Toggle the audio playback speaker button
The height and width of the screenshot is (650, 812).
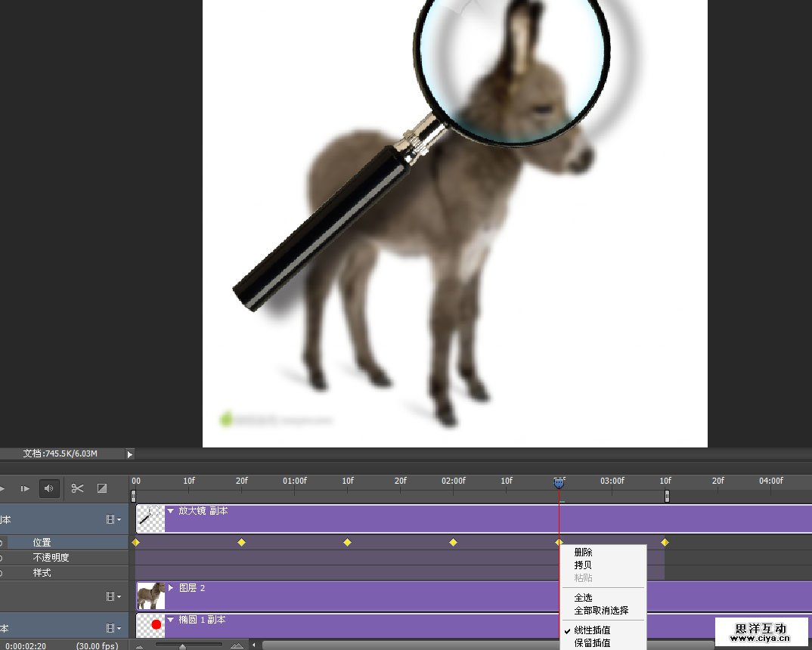49,488
